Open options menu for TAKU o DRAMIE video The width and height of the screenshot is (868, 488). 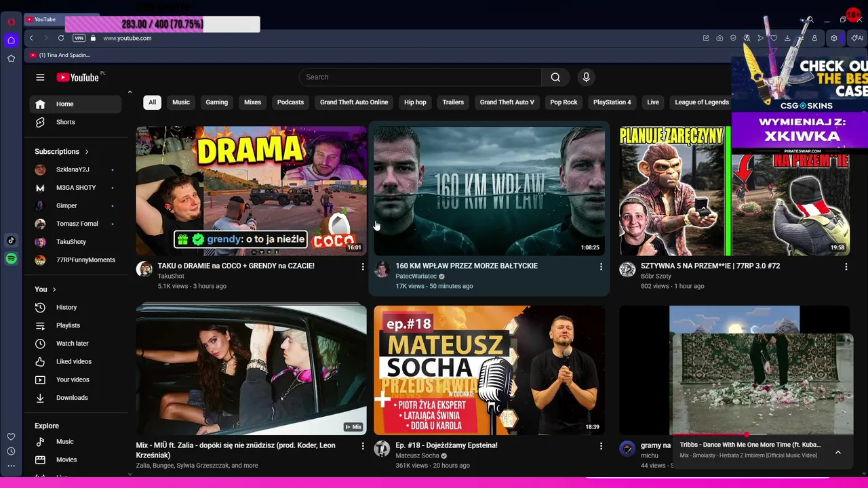(363, 267)
